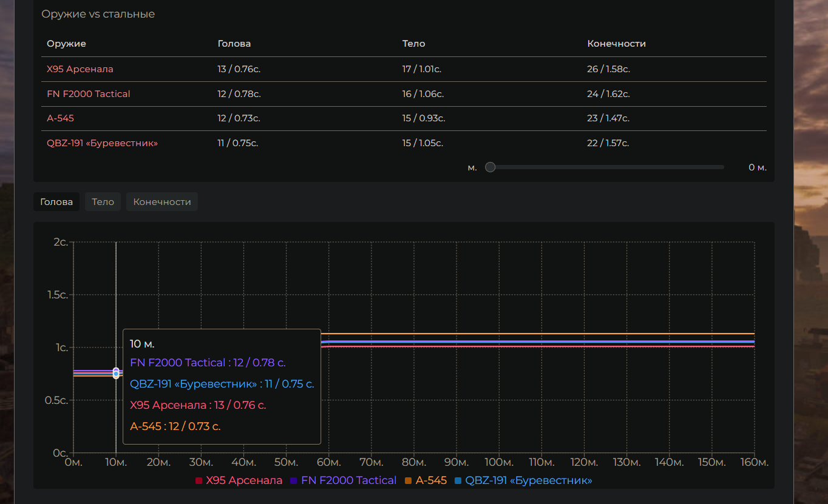Open QBZ-191 «Буревестник» link in the table
The width and height of the screenshot is (828, 504).
[103, 143]
